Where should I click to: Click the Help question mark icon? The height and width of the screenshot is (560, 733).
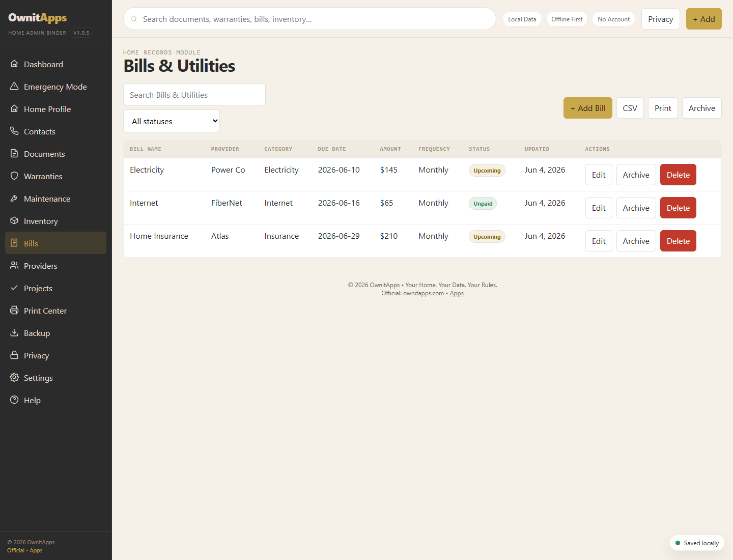tap(14, 400)
